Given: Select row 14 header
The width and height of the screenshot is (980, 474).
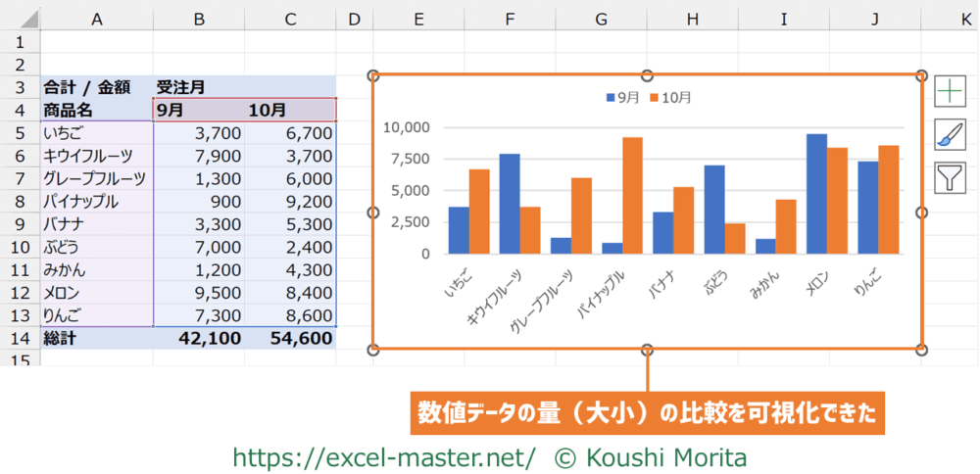Looking at the screenshot, I should [x=20, y=338].
